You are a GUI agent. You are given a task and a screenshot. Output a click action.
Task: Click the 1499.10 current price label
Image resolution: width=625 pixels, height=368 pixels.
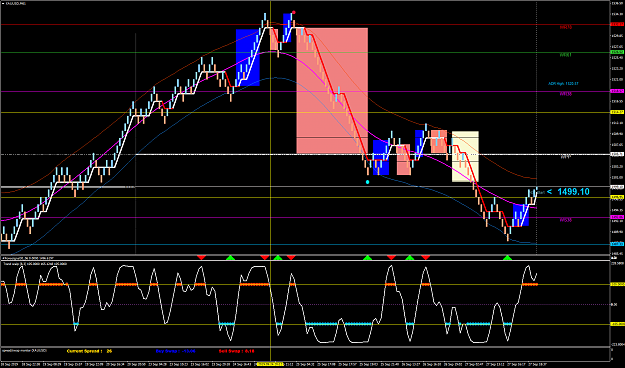(573, 192)
